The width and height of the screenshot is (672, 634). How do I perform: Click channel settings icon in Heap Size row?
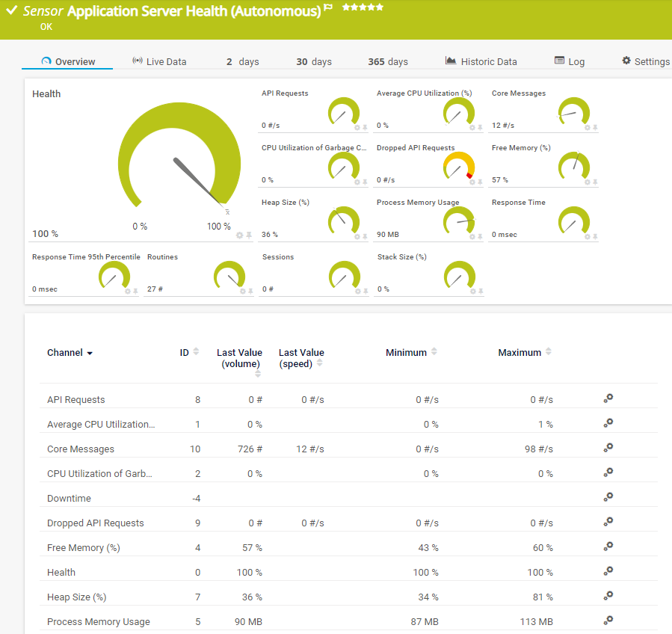point(608,596)
